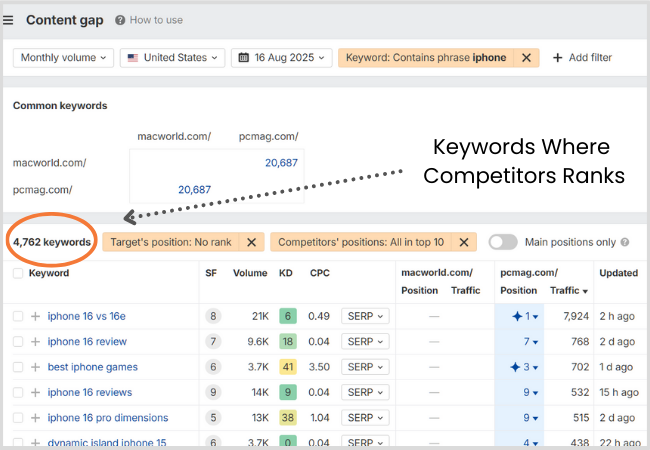Open the iphone 16 review keyword link
650x450 pixels.
click(x=87, y=341)
